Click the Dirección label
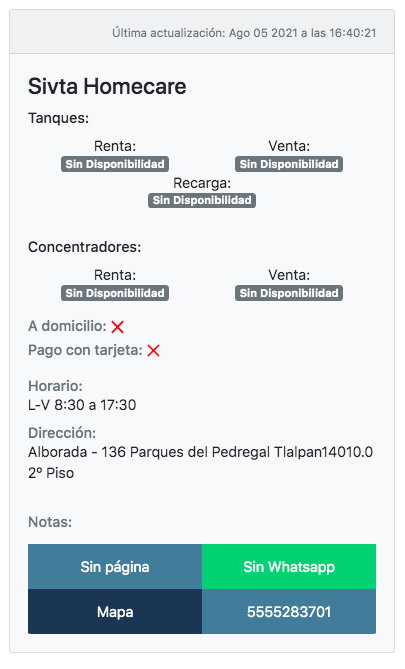Viewport: 405px width, 669px height. pos(62,433)
